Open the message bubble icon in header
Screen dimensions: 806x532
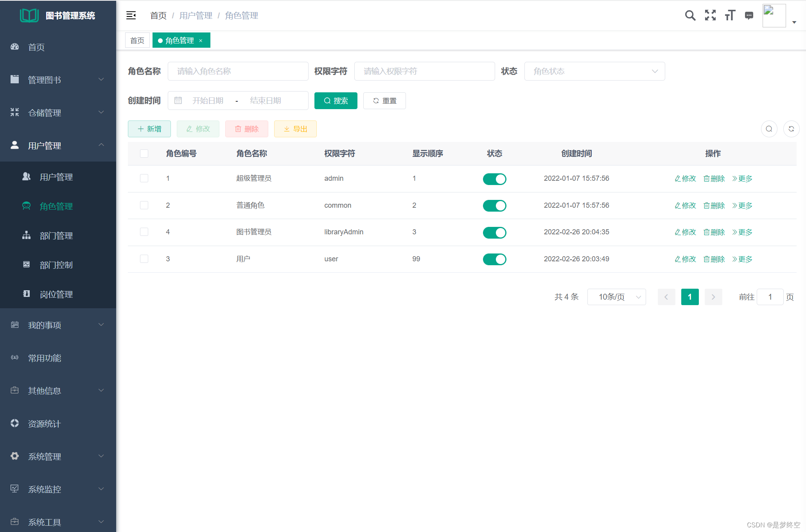(x=749, y=16)
